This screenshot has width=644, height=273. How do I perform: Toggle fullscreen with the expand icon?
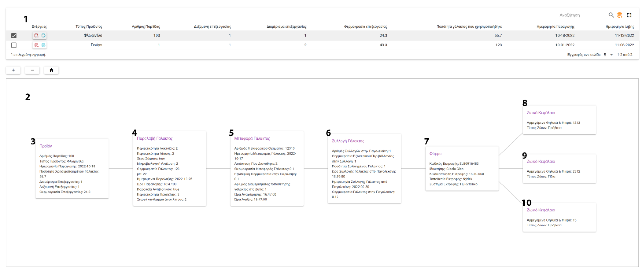coord(629,15)
